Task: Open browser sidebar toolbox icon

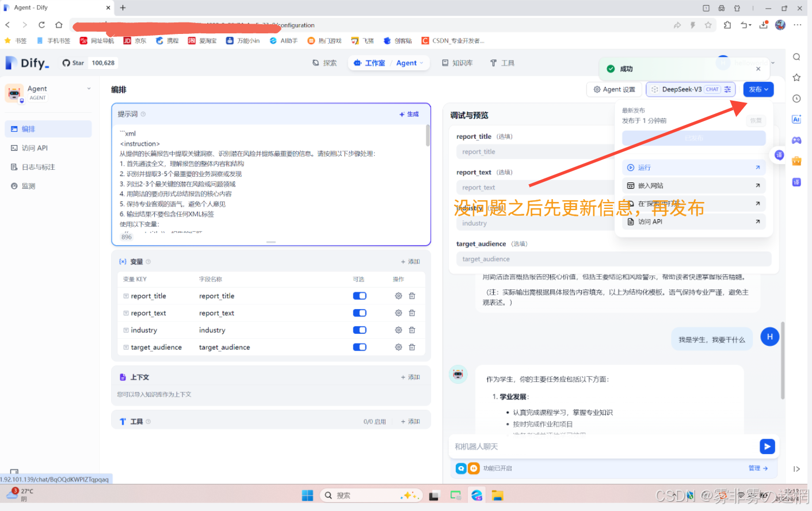Action: 796,161
